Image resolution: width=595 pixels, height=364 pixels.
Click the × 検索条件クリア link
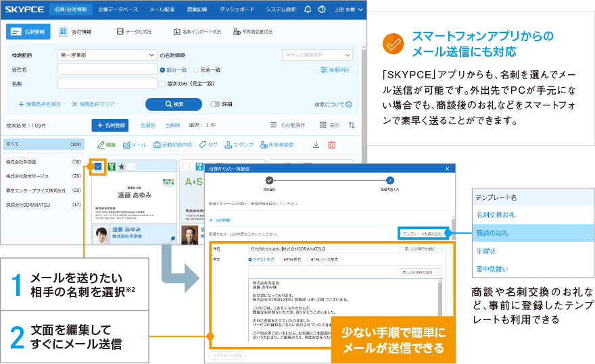93,104
